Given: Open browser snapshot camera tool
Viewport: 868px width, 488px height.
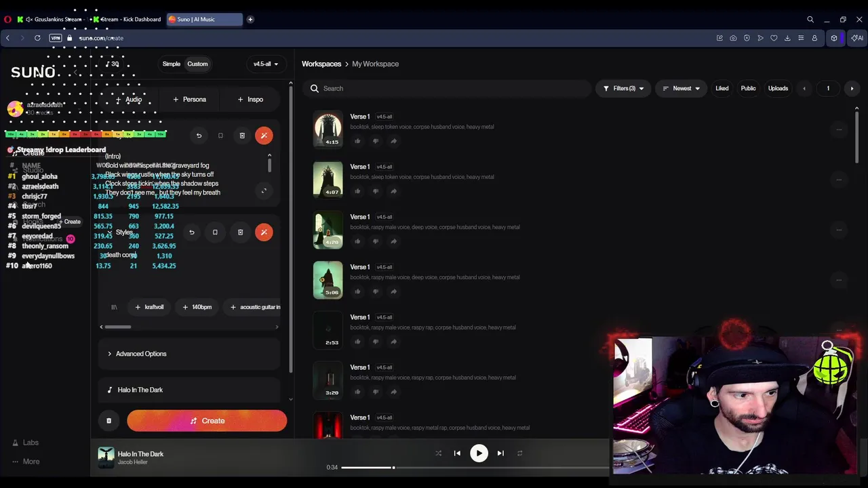Looking at the screenshot, I should [x=733, y=38].
